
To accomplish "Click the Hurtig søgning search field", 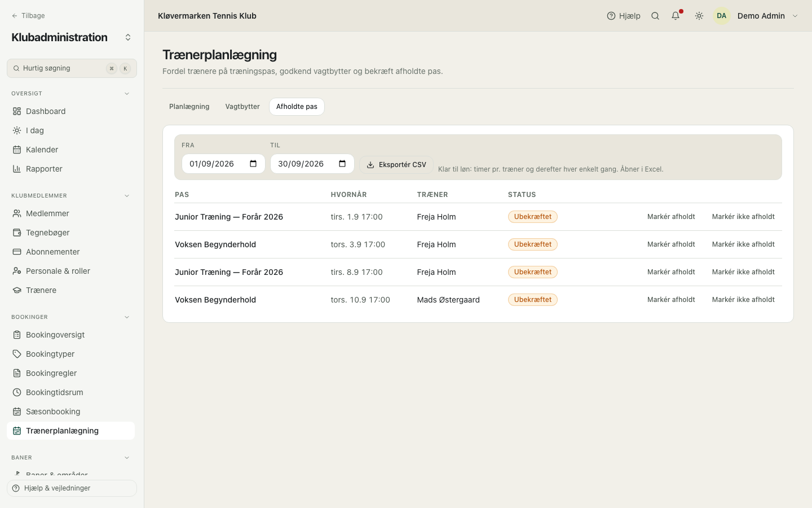I will click(x=72, y=68).
